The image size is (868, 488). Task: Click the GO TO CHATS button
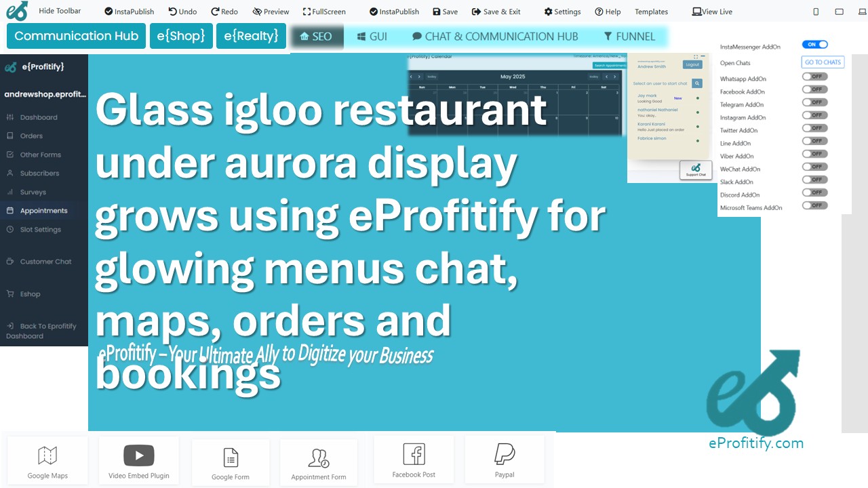[x=823, y=62]
